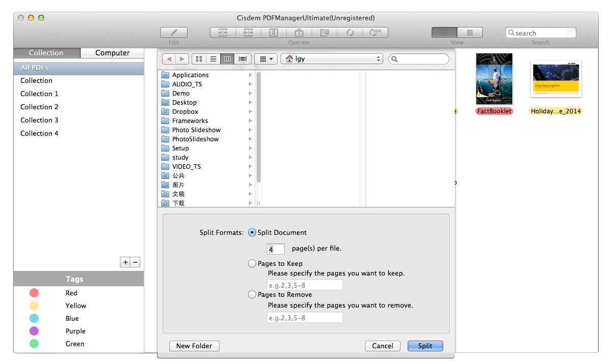Viewport: 613px width, 364px height.
Task: Click the lock Encrypt icon in Operate
Action: click(x=299, y=33)
